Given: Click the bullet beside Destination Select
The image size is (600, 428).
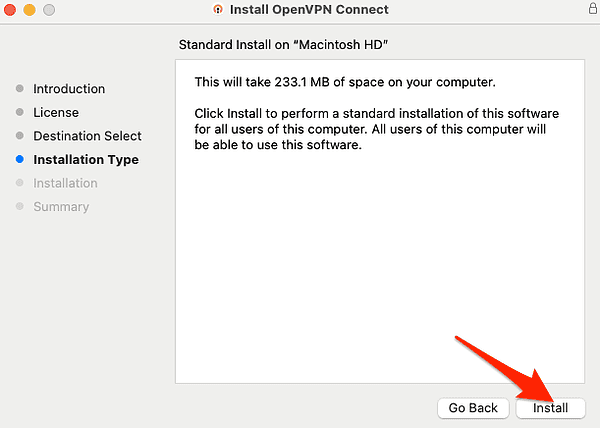Looking at the screenshot, I should click(19, 136).
